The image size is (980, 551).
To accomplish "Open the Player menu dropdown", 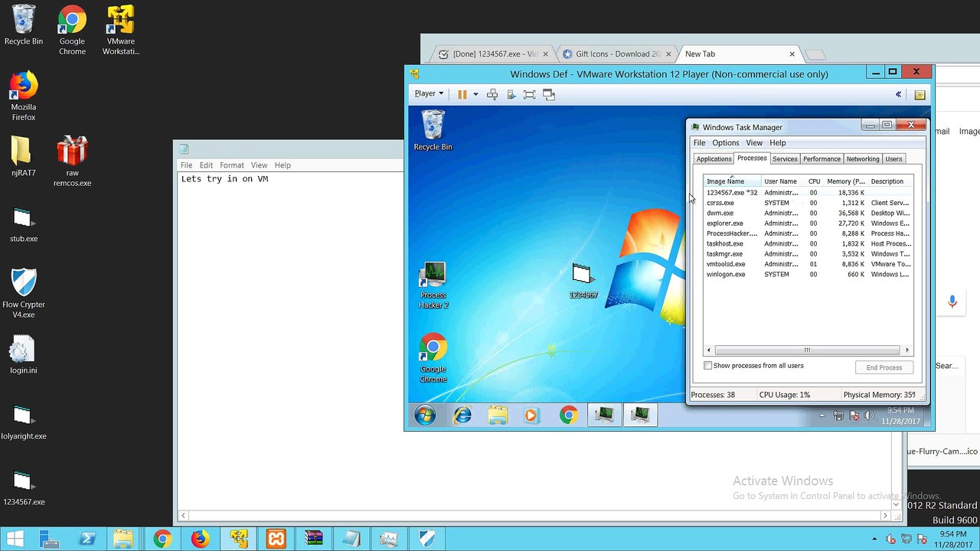I will (429, 93).
